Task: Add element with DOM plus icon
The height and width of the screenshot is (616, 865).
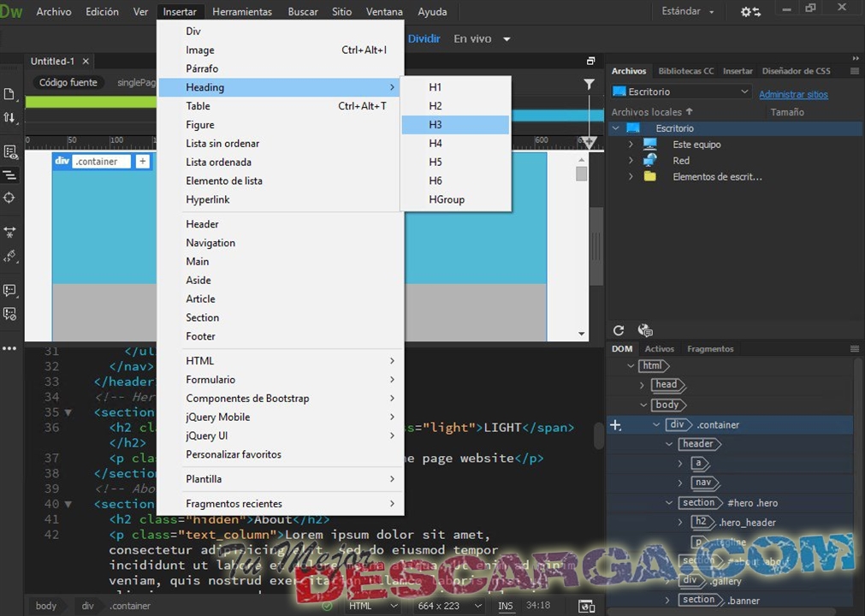Action: (616, 425)
